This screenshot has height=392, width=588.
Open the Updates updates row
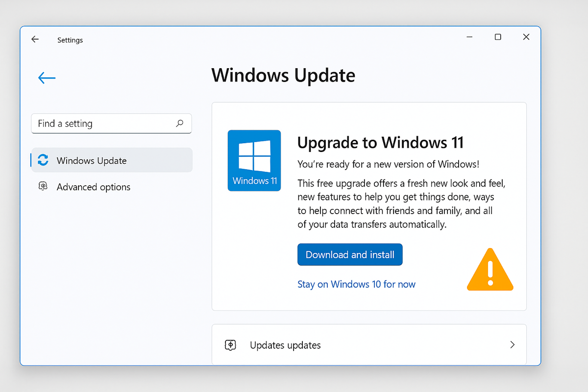click(x=369, y=344)
